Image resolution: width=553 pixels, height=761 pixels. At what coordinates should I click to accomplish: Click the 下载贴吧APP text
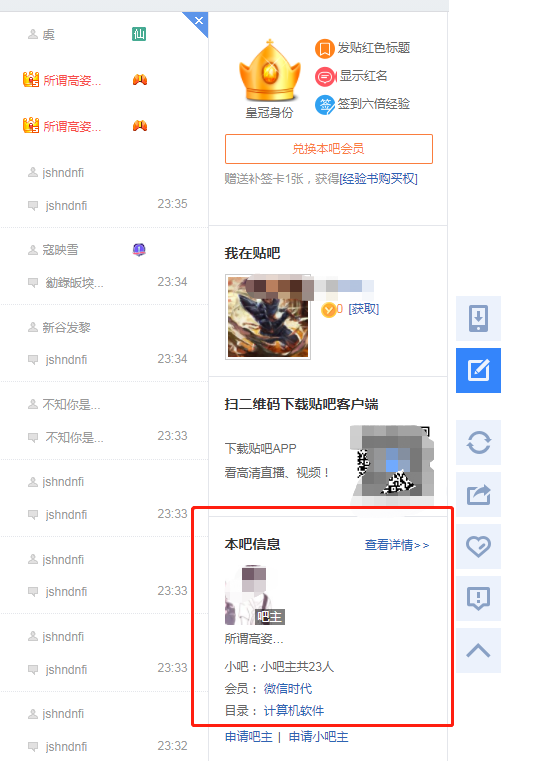(x=260, y=448)
